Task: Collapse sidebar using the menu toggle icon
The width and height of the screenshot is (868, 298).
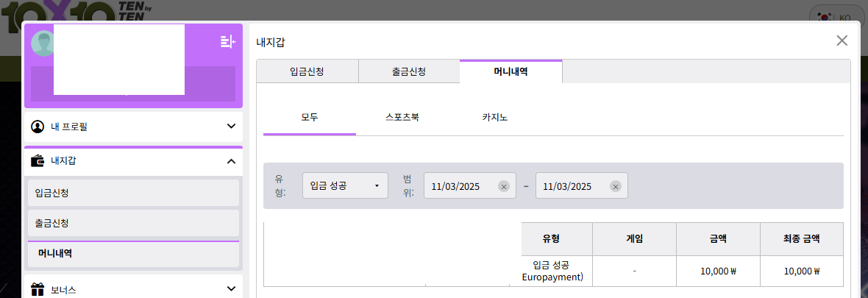Action: point(227,42)
